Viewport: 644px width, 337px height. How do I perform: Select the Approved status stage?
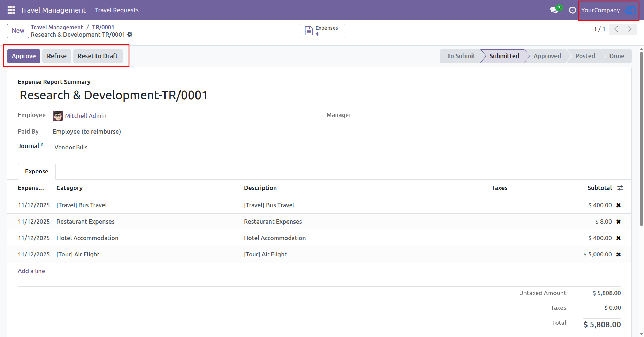pyautogui.click(x=547, y=56)
